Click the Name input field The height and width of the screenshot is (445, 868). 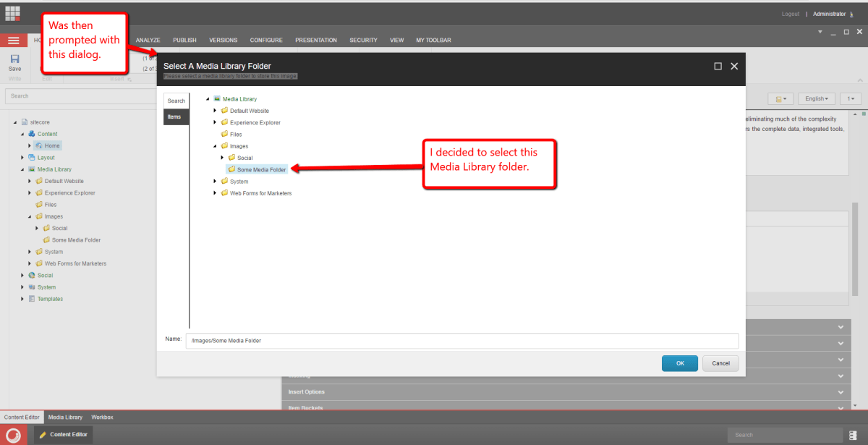point(461,341)
